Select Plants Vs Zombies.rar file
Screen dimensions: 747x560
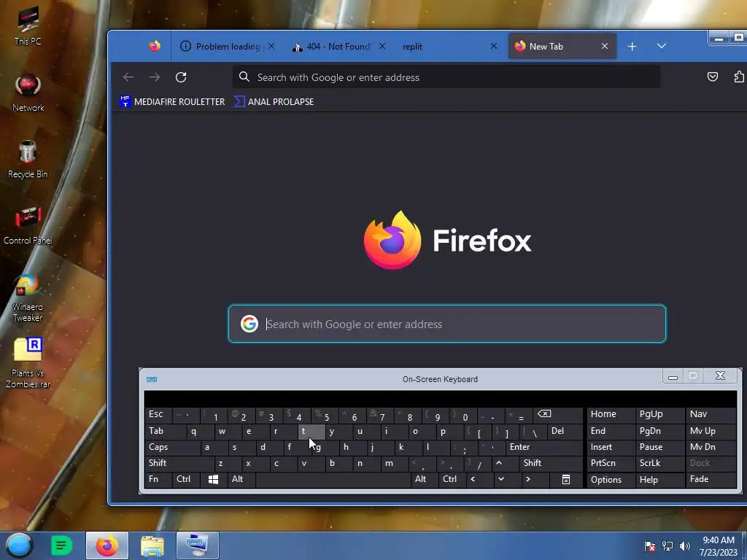(28, 362)
